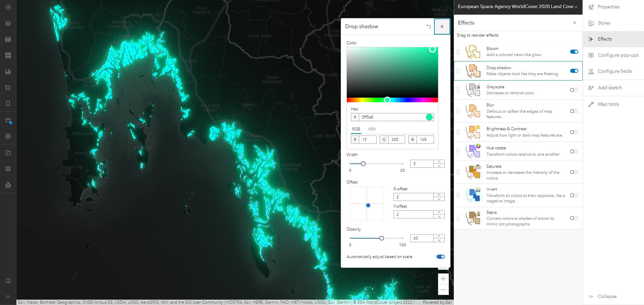Open the Layers pane from left toolbar
644x305 pixels.
coord(8,23)
